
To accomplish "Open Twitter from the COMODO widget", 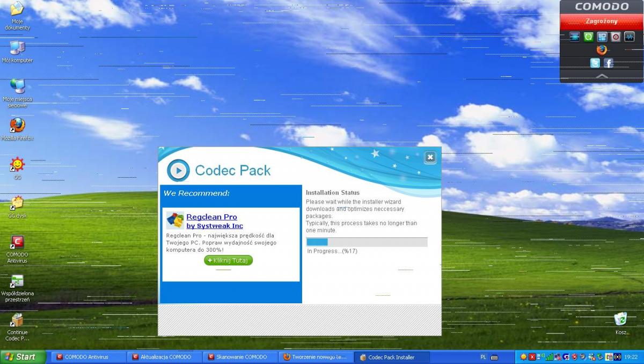I will pyautogui.click(x=595, y=63).
